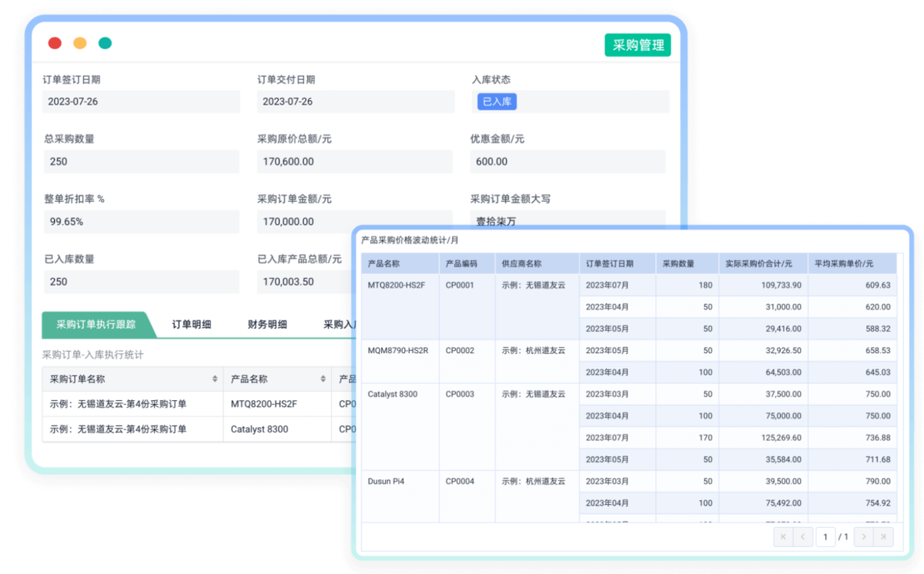Click the yellow window dot
This screenshot has height=574, width=924.
tap(80, 43)
